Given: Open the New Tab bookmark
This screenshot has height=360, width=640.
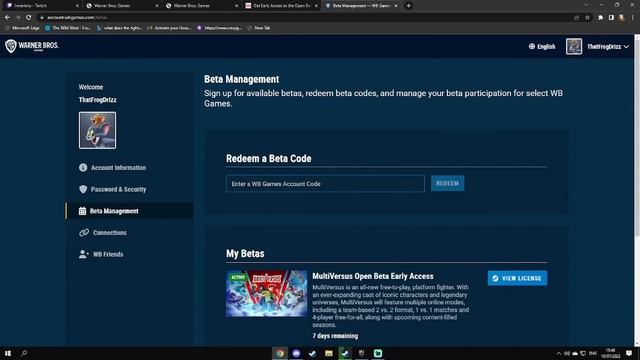Looking at the screenshot, I should (x=259, y=28).
